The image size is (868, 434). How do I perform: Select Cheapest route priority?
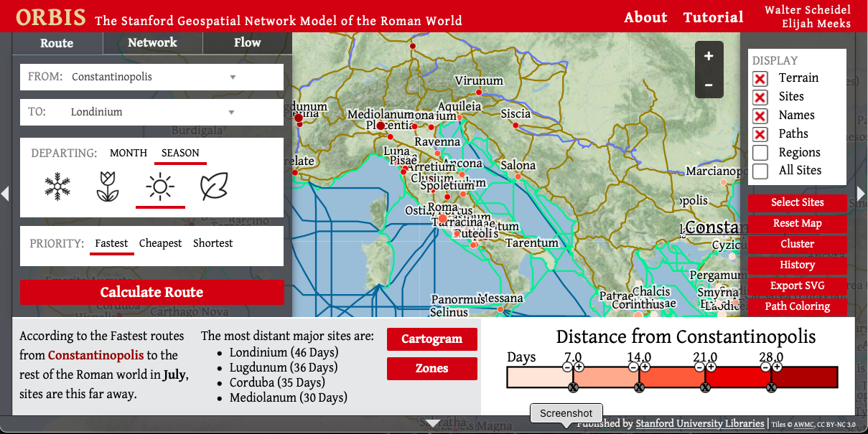160,243
